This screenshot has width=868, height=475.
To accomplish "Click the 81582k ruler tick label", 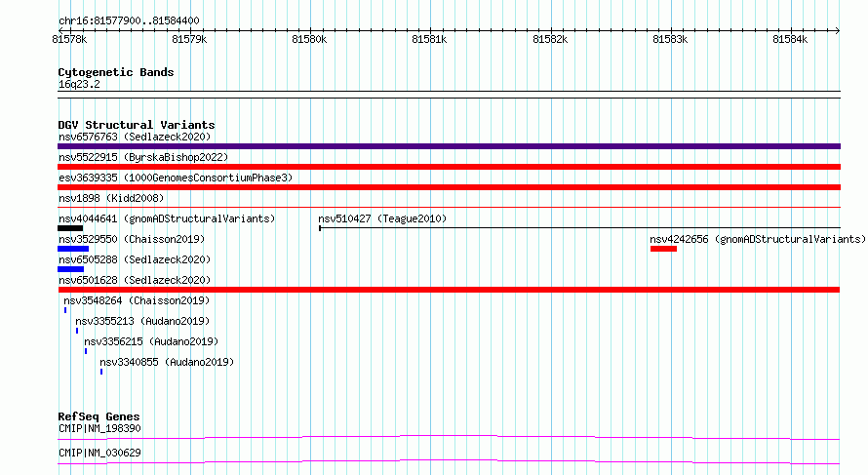I will tap(550, 39).
